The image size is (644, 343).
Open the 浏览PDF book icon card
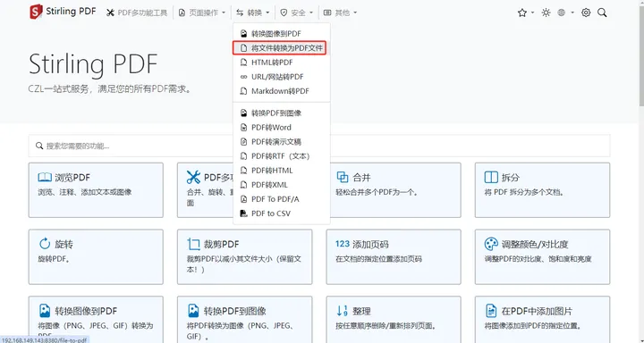tap(96, 190)
